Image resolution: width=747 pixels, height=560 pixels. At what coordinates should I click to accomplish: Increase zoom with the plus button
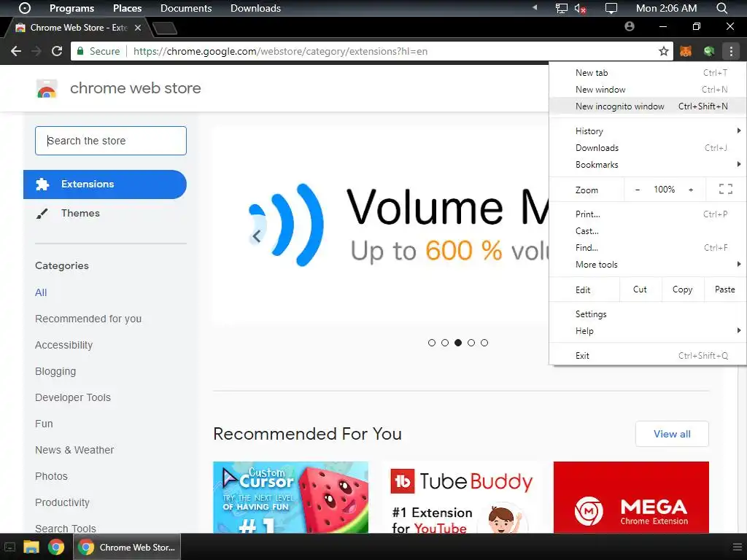click(x=691, y=190)
